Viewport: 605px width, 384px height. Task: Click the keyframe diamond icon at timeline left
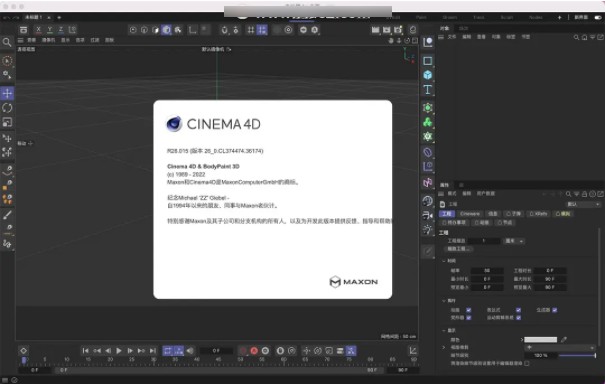[x=24, y=350]
